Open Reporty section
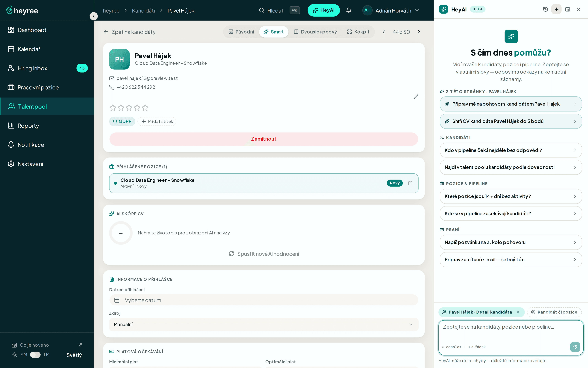This screenshot has height=368, width=588. coord(47,126)
